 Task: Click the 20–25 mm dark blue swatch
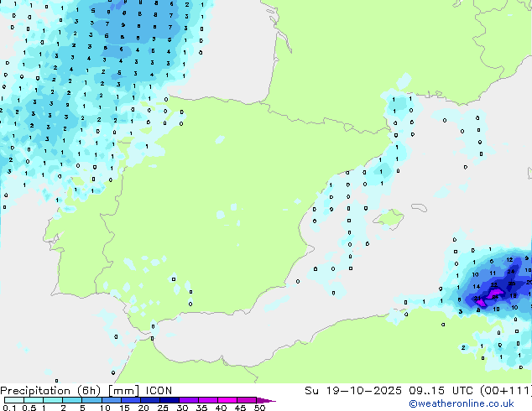click(x=149, y=400)
